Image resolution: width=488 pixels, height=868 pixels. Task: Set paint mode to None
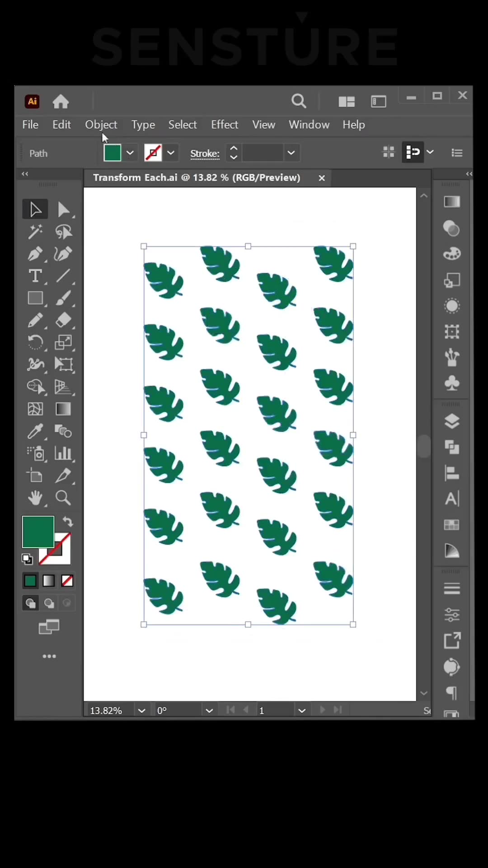click(x=67, y=581)
